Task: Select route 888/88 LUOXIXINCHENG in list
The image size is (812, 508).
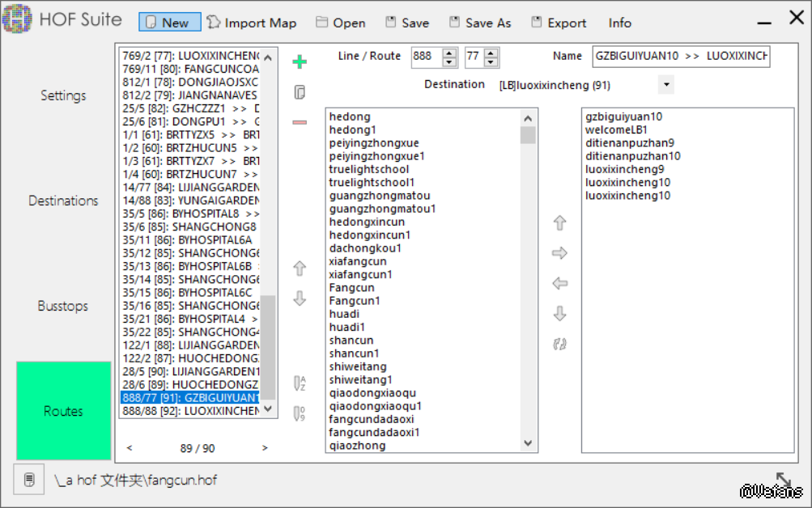Action: (x=190, y=411)
